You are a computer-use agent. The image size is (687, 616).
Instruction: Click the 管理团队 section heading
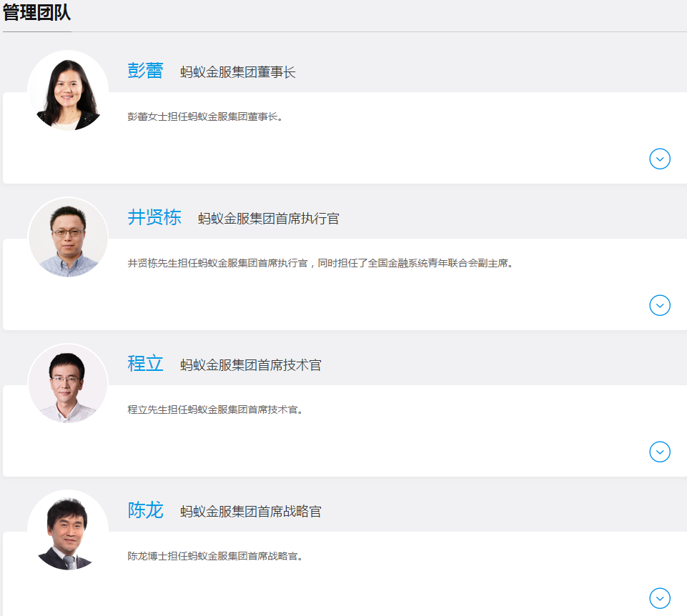coord(37,13)
